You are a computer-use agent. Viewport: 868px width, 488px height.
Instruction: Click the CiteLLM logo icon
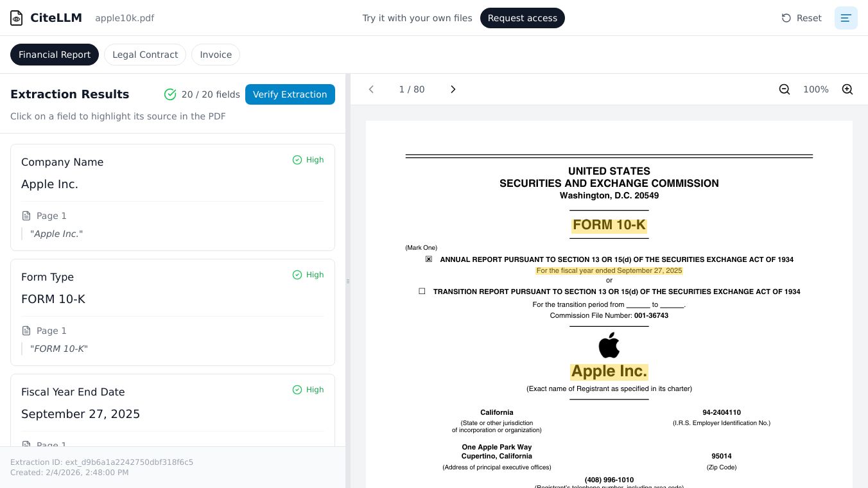tap(16, 18)
